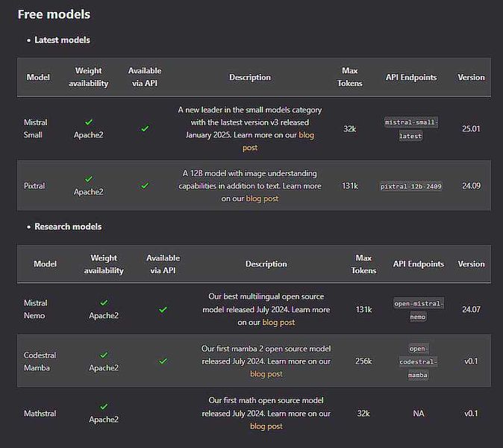
Task: Click Apache2 license text for Codestral Mamba
Action: coord(104,368)
